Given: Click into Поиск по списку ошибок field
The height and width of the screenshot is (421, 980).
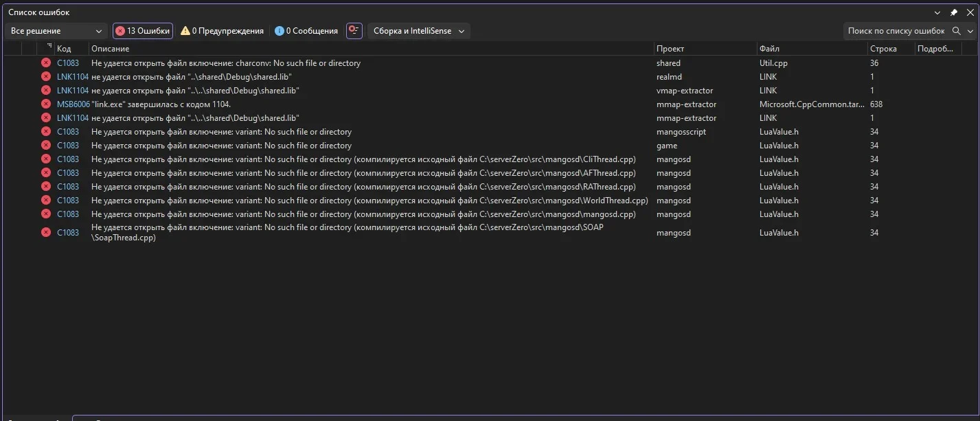Looking at the screenshot, I should (896, 31).
